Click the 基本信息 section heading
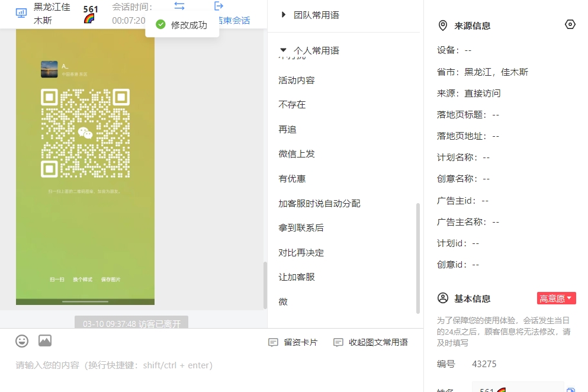 473,298
